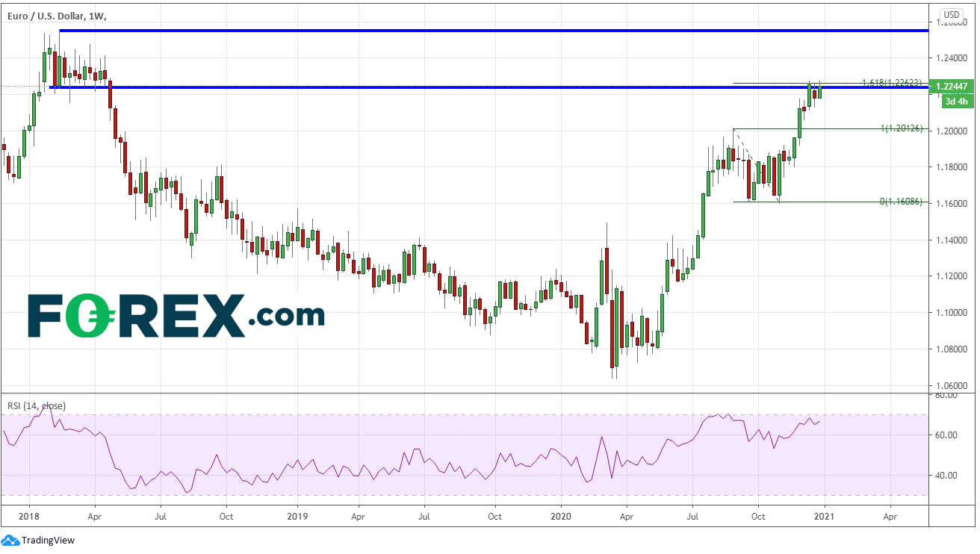This screenshot has height=554, width=980.
Task: Click the 2019 label on time axis
Action: 297,516
